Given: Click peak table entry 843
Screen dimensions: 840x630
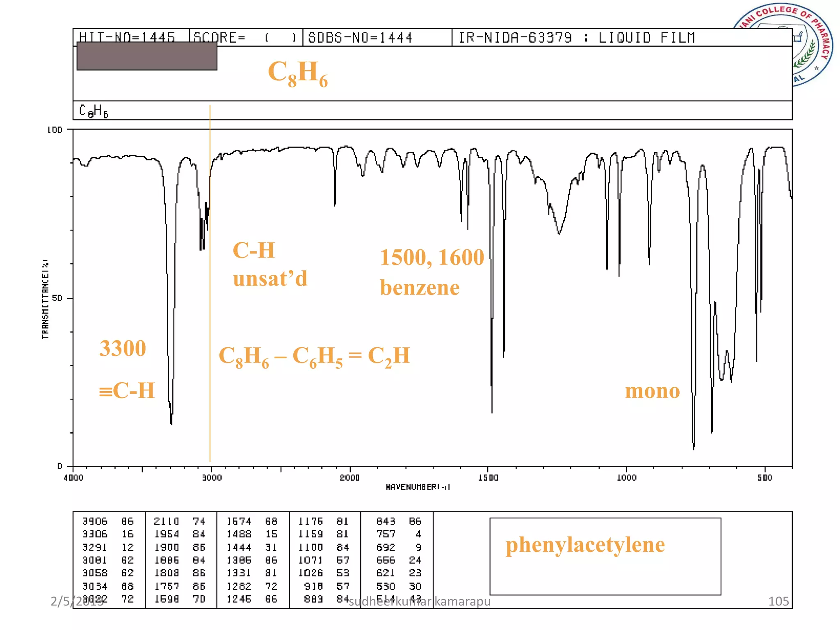Looking at the screenshot, I should point(386,521).
